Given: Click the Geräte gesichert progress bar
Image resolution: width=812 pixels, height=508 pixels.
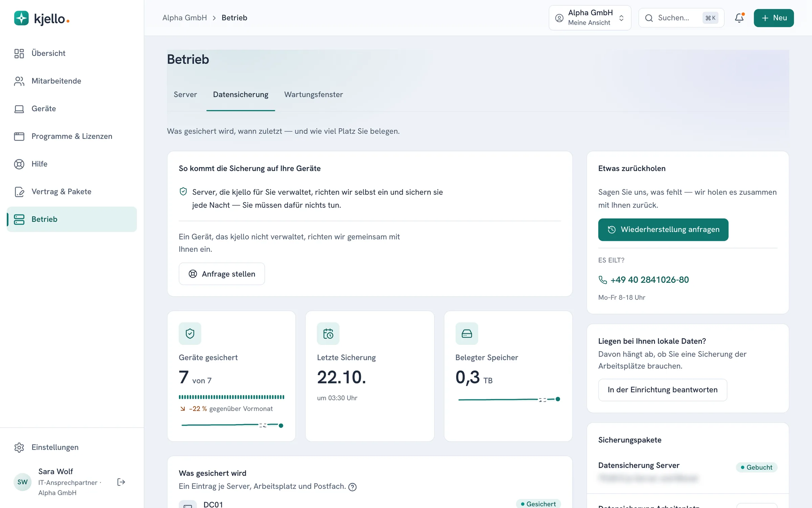Looking at the screenshot, I should (231, 397).
